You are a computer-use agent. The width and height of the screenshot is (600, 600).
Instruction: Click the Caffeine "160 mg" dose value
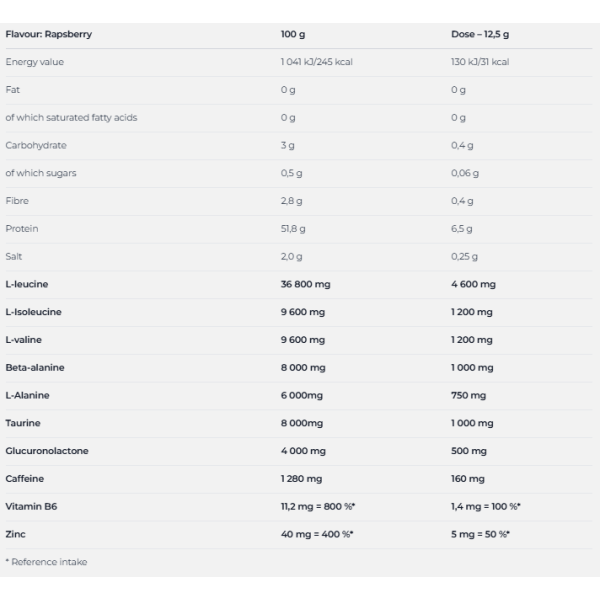point(468,479)
